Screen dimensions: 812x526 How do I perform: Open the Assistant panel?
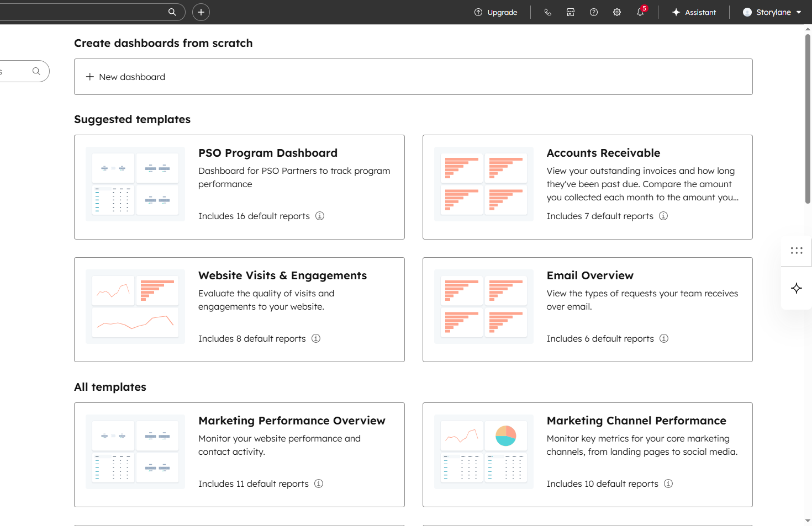(694, 12)
